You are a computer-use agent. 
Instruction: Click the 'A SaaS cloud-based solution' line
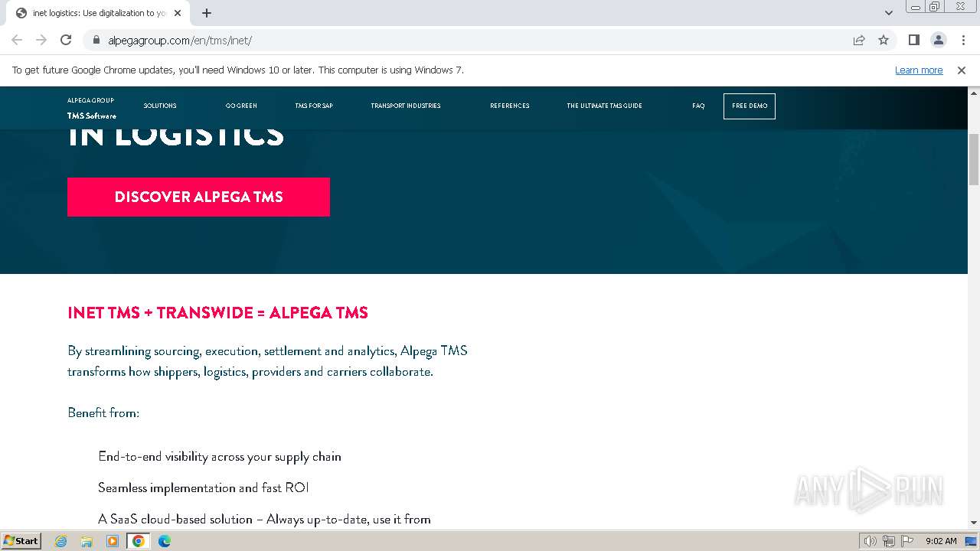click(x=264, y=519)
